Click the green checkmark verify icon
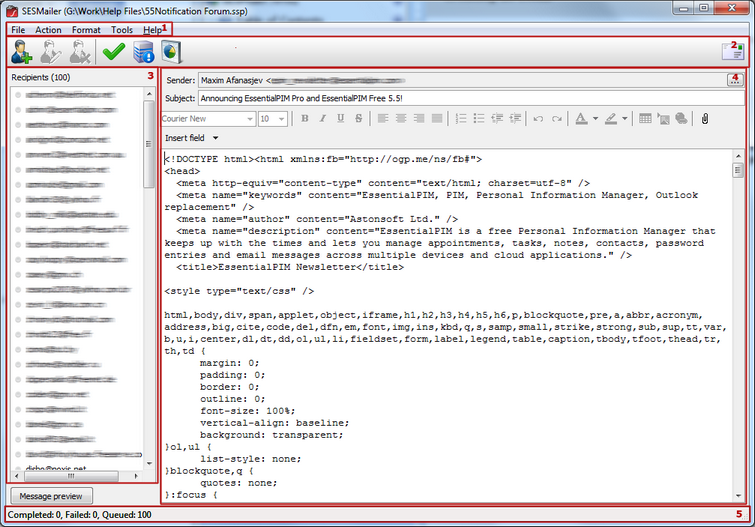 [x=113, y=52]
